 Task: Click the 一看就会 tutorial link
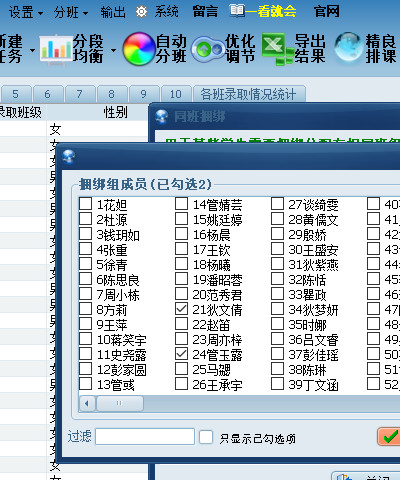pos(271,11)
